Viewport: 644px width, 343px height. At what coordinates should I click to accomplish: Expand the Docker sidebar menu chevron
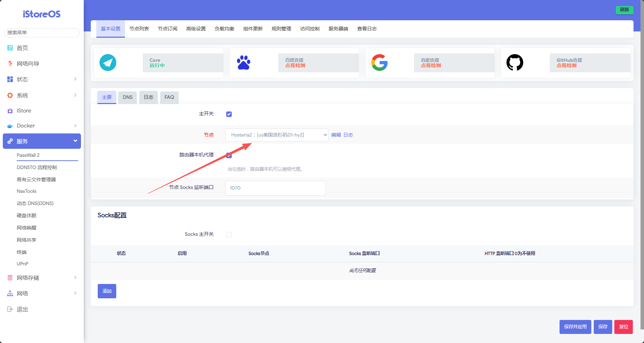(x=75, y=125)
